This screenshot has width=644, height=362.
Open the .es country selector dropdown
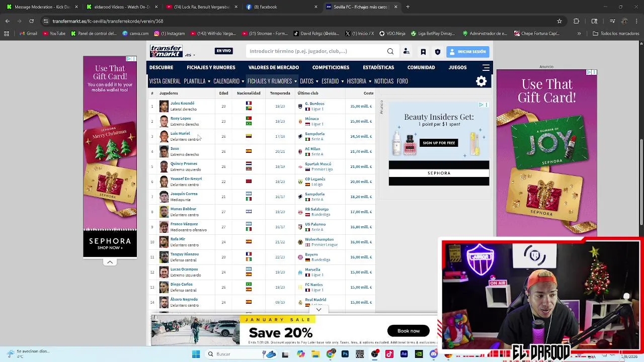[x=190, y=55]
